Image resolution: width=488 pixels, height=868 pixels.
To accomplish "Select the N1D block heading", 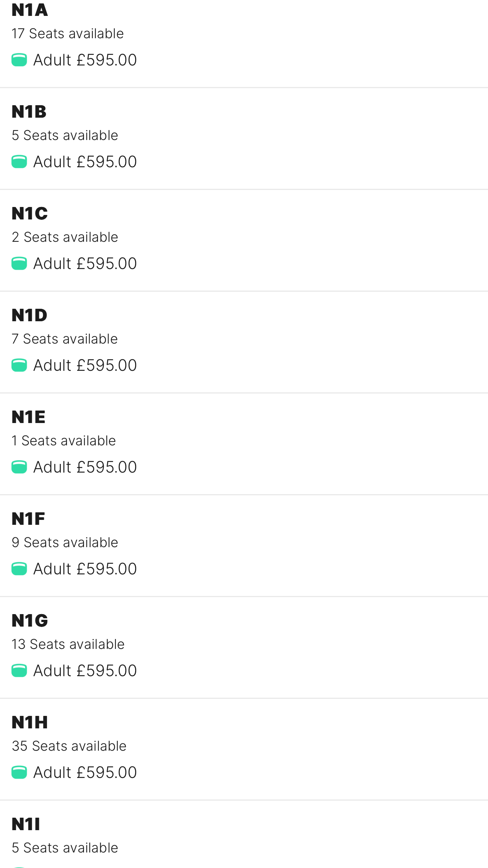I will coord(30,315).
